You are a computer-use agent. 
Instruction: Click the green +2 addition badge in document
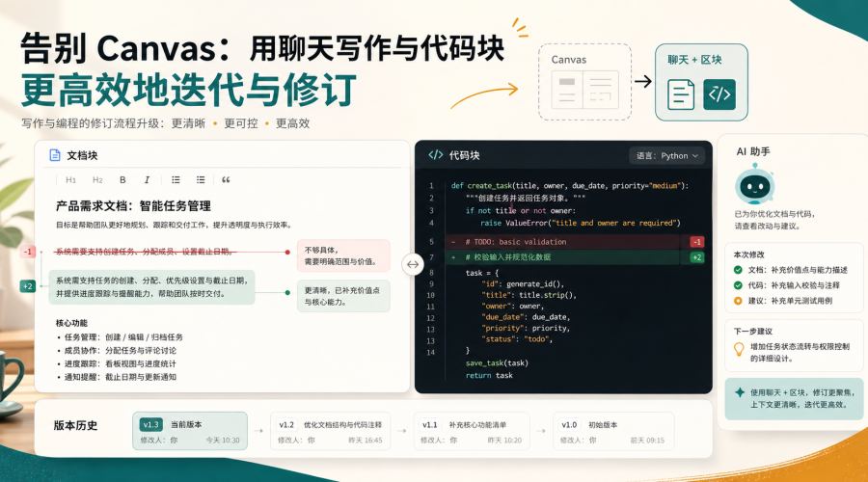tap(28, 286)
